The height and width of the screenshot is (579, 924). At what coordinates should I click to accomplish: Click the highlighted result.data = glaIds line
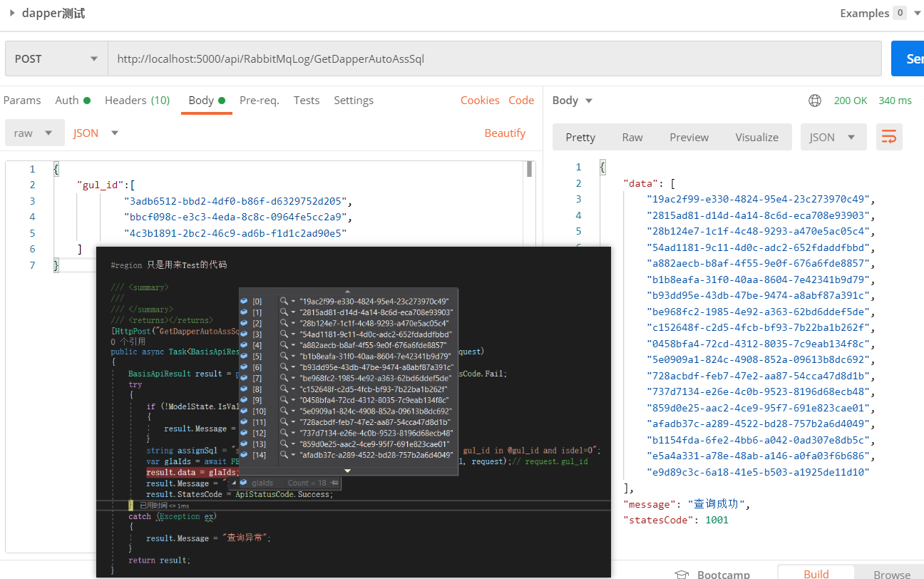(192, 472)
